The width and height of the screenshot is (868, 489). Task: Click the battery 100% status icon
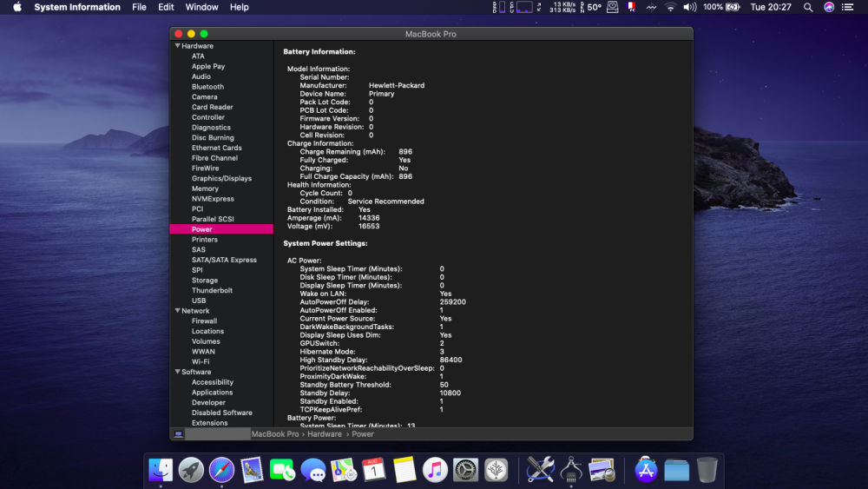coord(721,7)
